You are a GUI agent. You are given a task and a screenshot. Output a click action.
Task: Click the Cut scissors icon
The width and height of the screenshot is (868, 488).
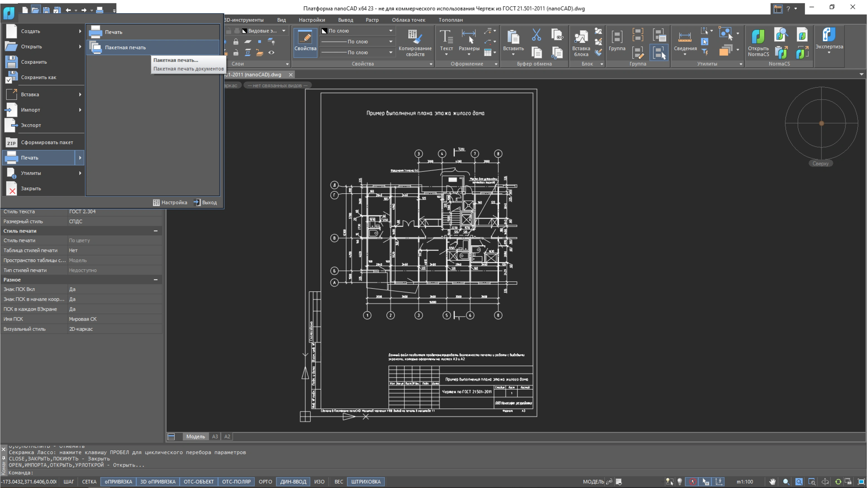[536, 34]
